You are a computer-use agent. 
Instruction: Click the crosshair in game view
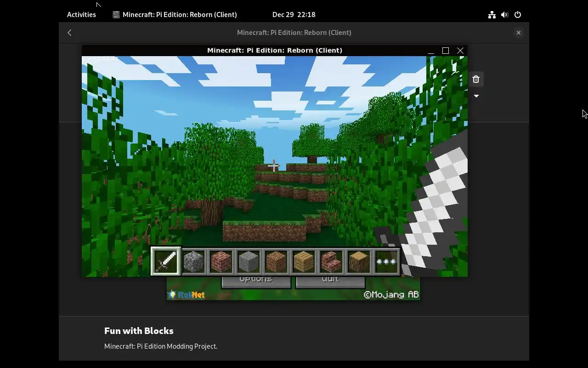274,166
